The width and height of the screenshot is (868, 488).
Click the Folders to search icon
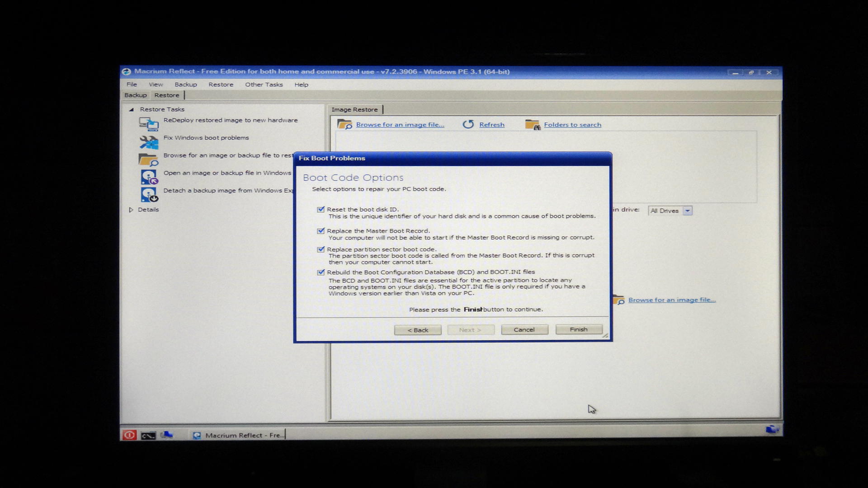coord(533,124)
